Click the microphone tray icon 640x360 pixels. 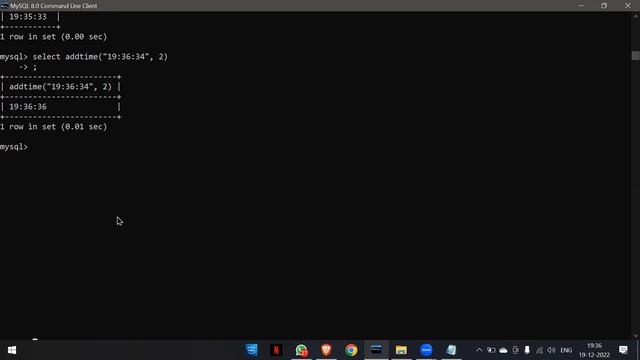527,350
